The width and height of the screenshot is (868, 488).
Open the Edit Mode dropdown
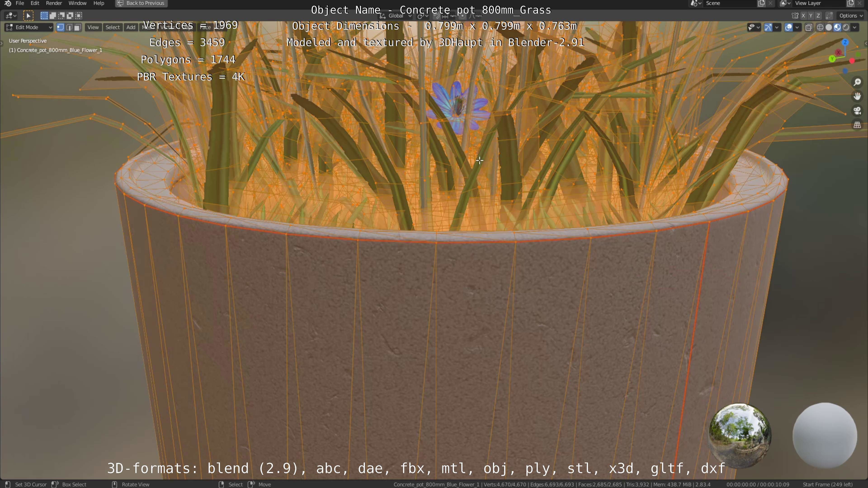(29, 27)
